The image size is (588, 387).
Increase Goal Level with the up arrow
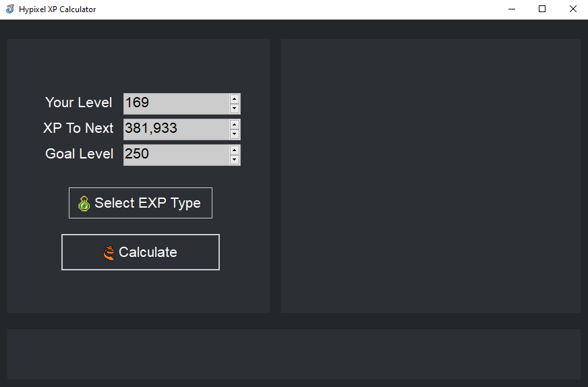point(235,150)
